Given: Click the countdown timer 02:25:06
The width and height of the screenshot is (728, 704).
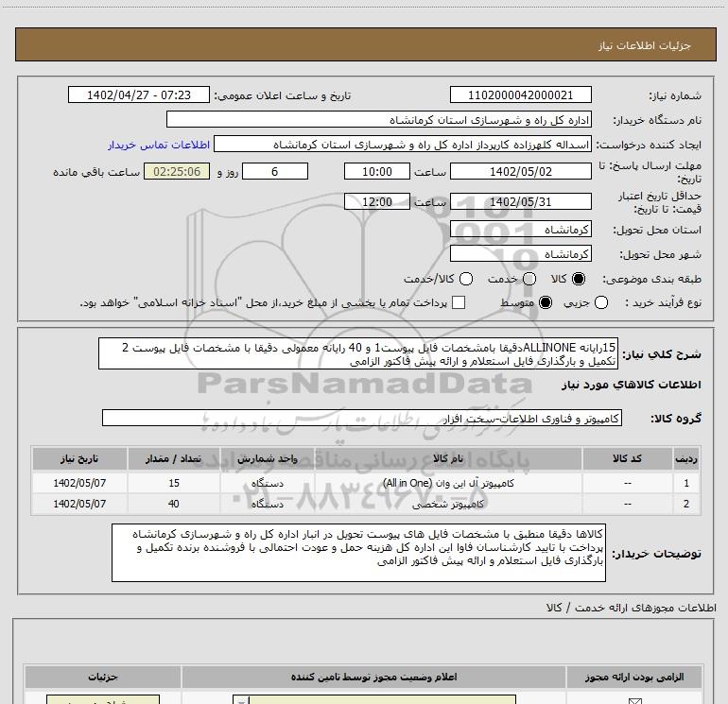Looking at the screenshot, I should (x=177, y=171).
